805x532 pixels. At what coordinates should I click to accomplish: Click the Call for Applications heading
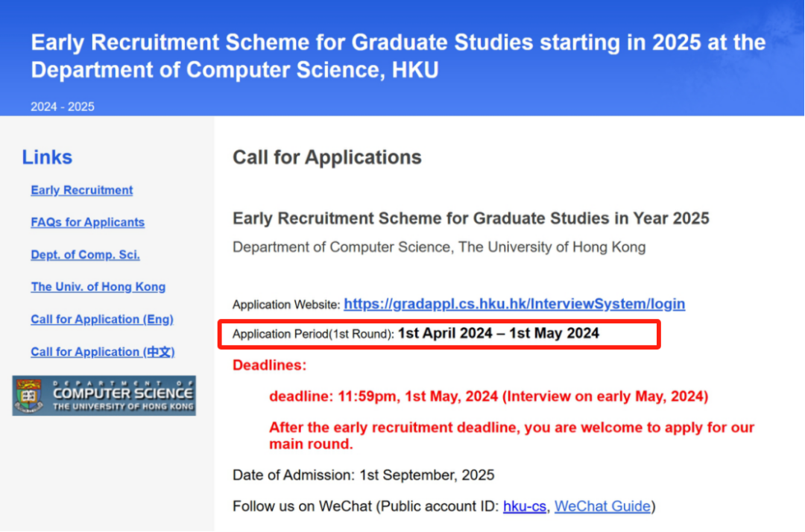tap(327, 157)
